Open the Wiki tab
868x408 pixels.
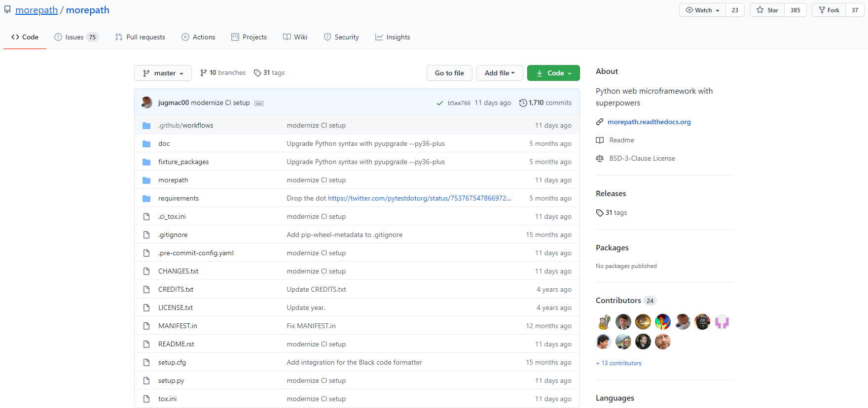pos(295,37)
